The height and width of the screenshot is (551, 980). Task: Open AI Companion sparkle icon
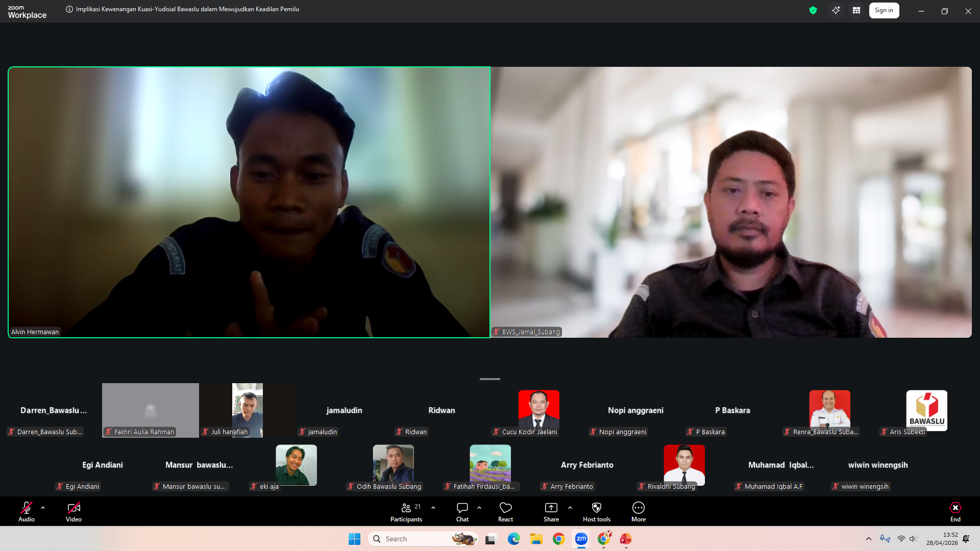click(836, 11)
